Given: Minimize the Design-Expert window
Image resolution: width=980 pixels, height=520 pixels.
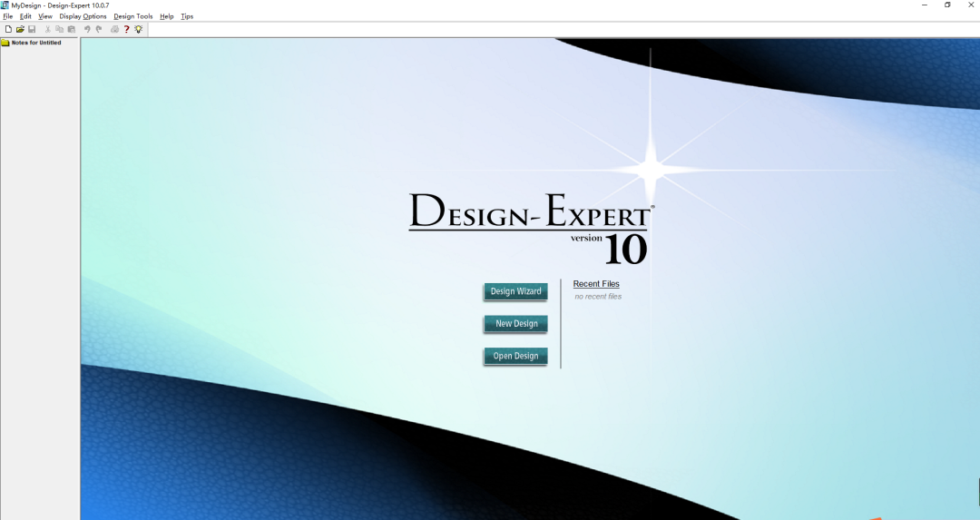Looking at the screenshot, I should (x=925, y=5).
